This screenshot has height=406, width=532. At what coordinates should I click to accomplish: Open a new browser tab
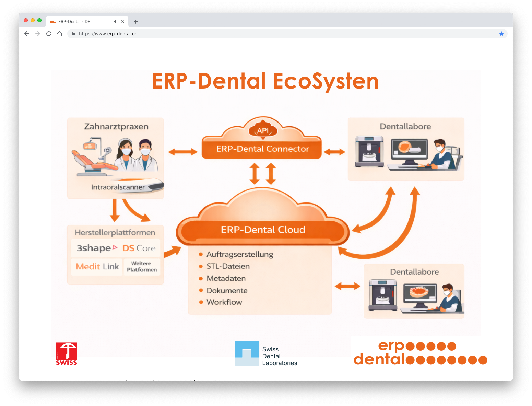[x=135, y=21]
